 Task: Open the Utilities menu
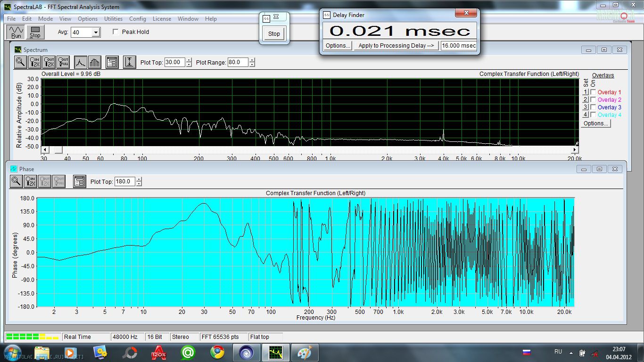coord(113,19)
